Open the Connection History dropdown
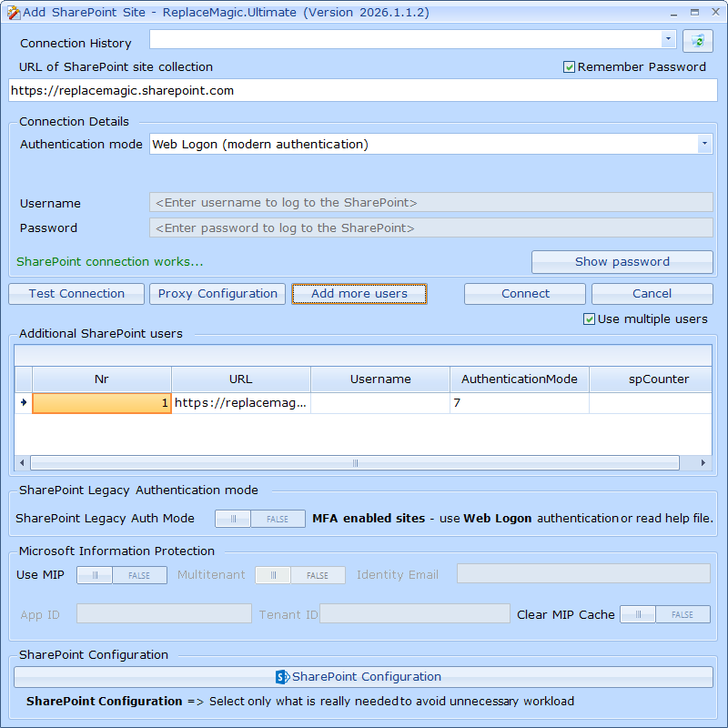The image size is (728, 728). pos(668,39)
